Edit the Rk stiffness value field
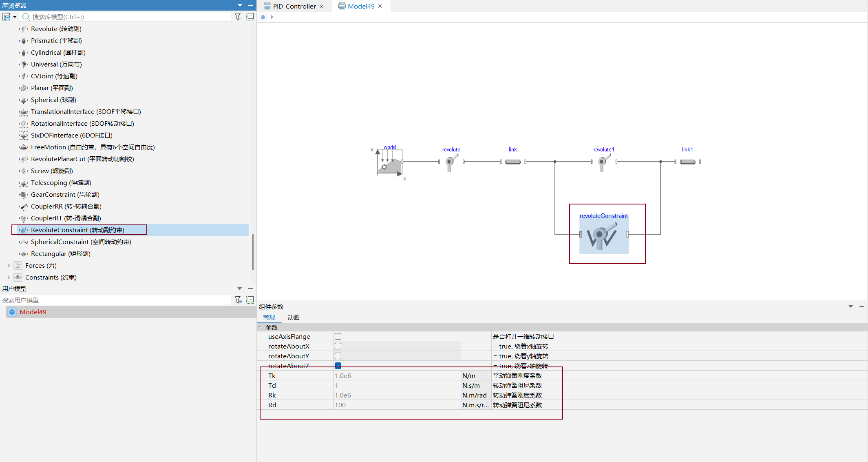This screenshot has height=462, width=868. (x=397, y=395)
